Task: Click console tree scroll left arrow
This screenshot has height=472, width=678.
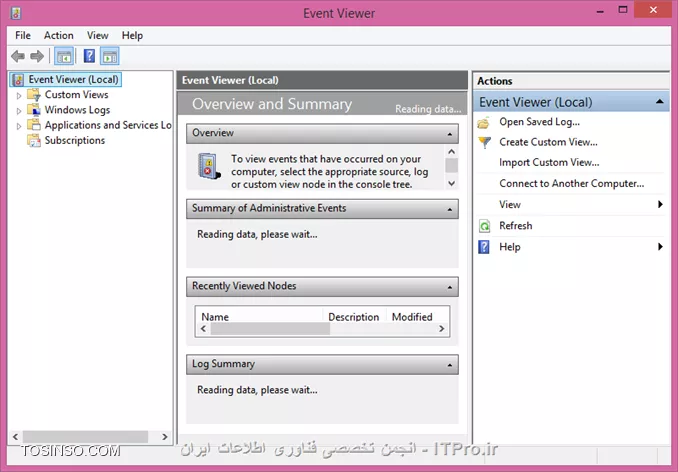Action: (x=16, y=437)
